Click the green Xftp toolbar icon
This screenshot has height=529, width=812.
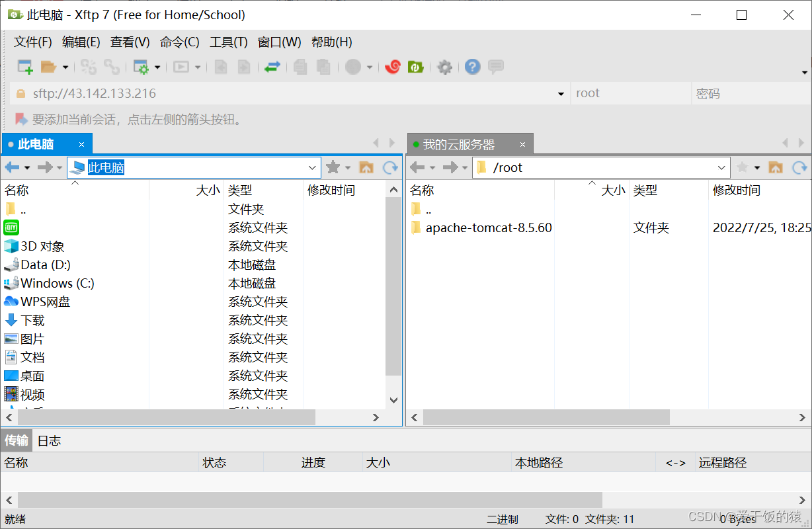(x=416, y=67)
